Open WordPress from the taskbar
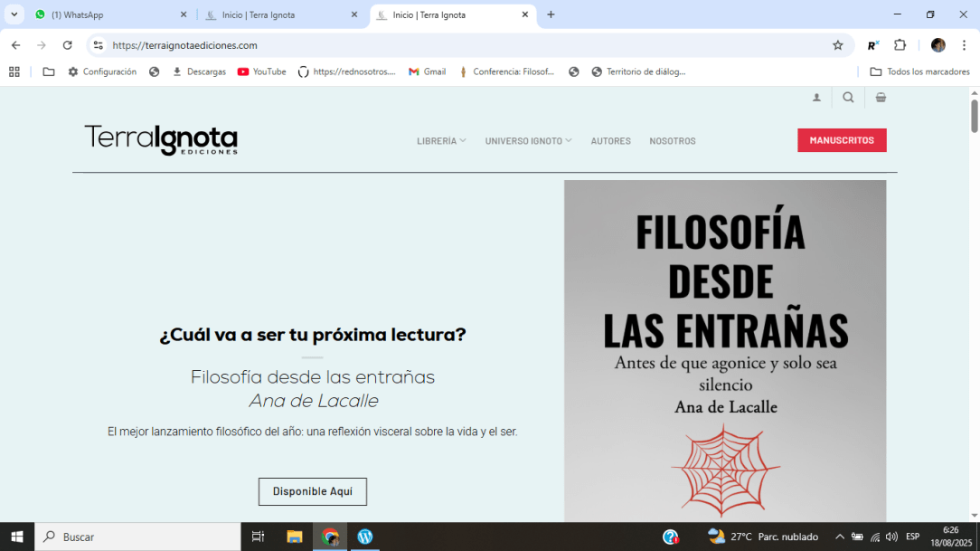980x551 pixels. point(364,537)
